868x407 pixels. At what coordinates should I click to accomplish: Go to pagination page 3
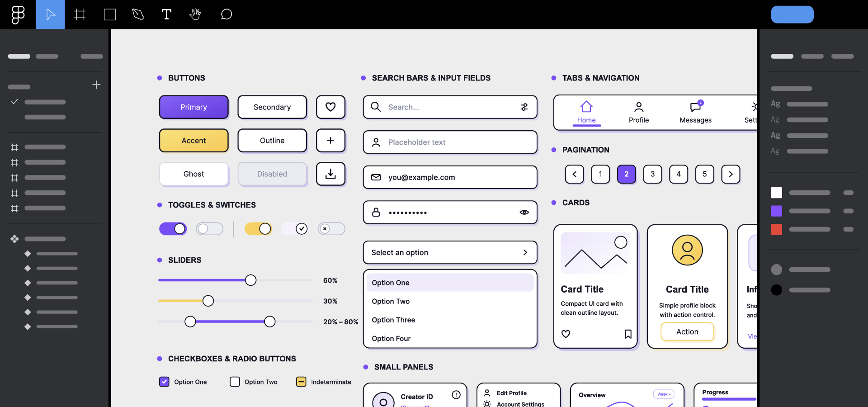point(652,174)
